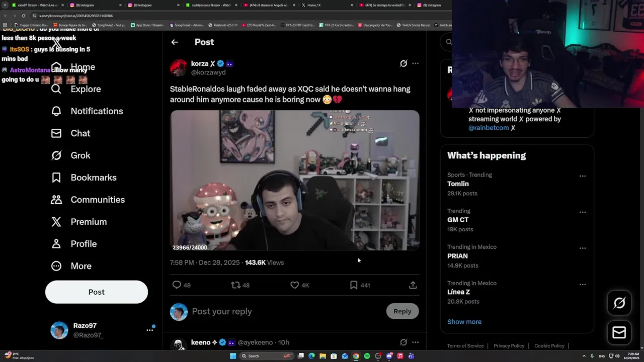Open the @korzawyd handle
The height and width of the screenshot is (362, 644).
[208, 72]
